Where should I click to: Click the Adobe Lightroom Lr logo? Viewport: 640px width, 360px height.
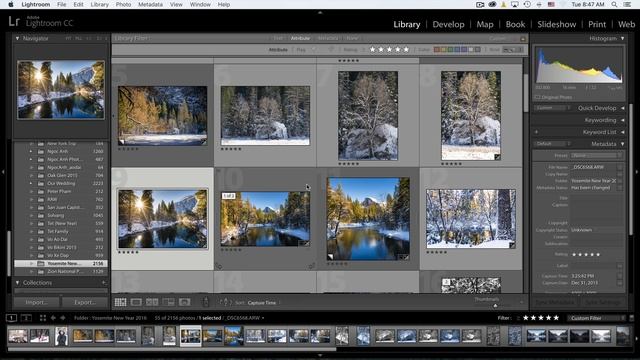[14, 21]
